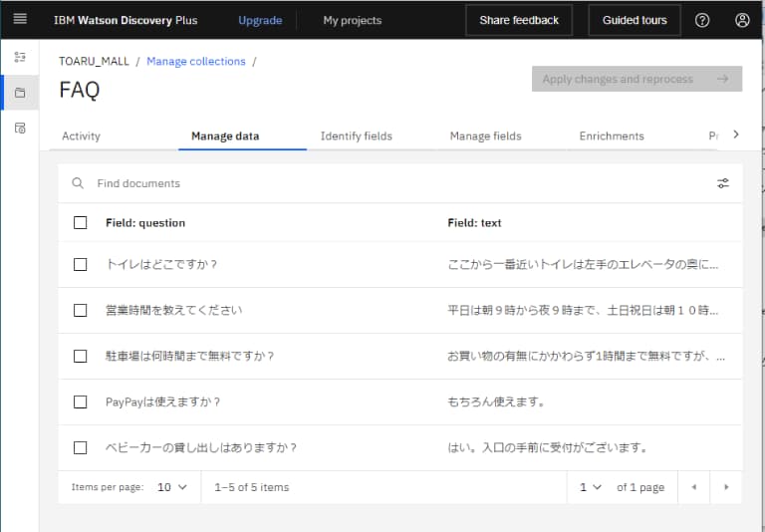Open the document filter settings icon
The image size is (765, 532).
coord(723,183)
